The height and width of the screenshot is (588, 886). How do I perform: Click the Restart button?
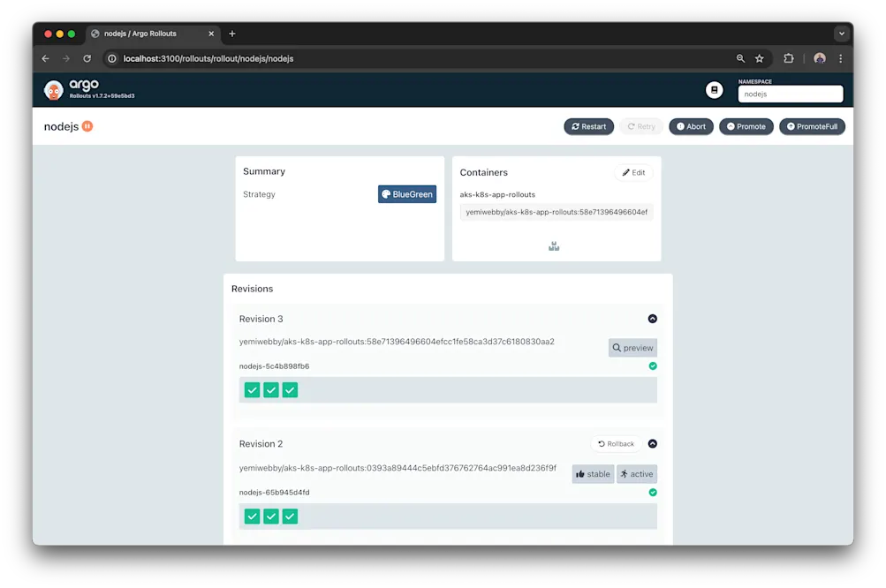589,126
